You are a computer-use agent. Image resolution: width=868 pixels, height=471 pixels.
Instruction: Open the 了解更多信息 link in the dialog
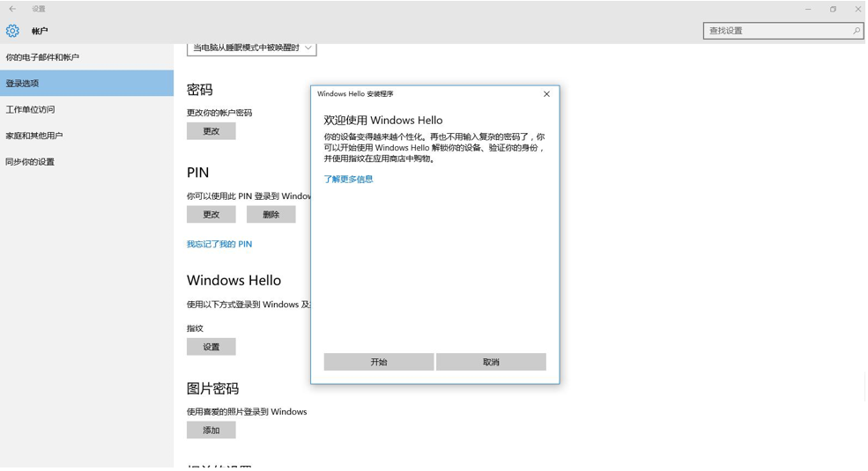tap(348, 180)
